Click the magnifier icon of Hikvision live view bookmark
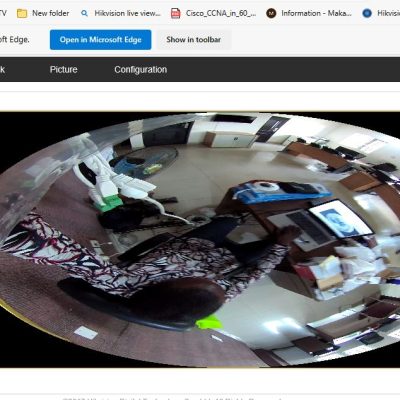The image size is (400, 400). click(85, 13)
